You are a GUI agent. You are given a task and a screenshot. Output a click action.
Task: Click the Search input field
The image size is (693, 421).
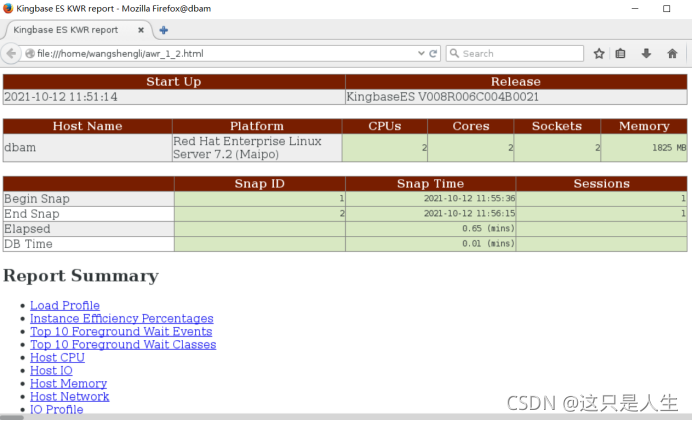[515, 53]
